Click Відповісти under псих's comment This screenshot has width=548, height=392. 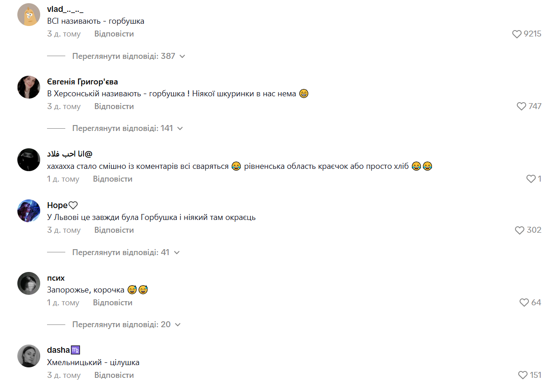[113, 303]
